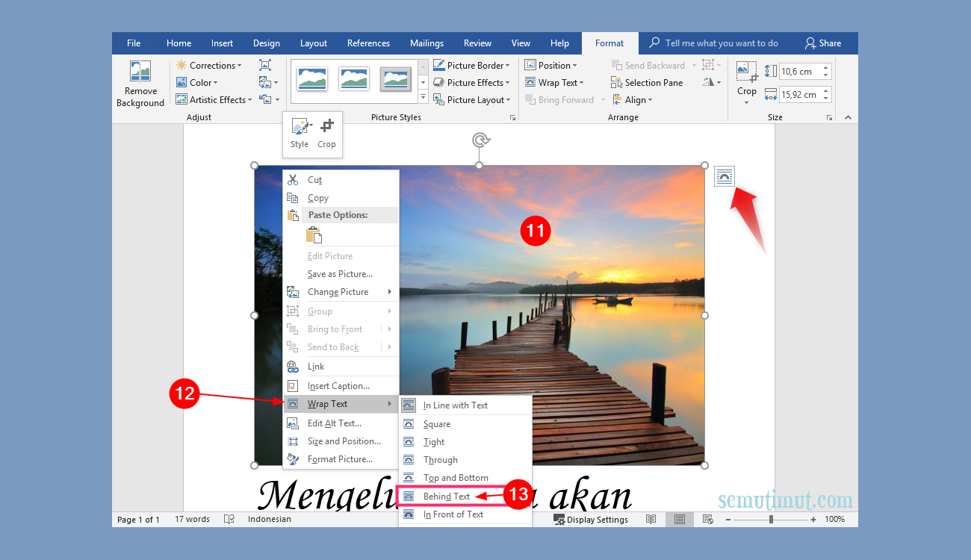971x560 pixels.
Task: Open the Artistic Effects dropdown
Action: pyautogui.click(x=214, y=100)
